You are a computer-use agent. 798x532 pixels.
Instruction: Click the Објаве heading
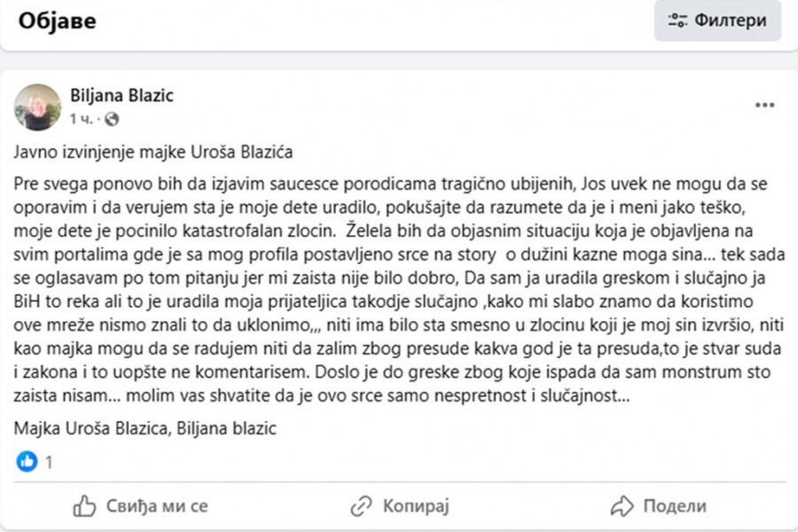coord(58,20)
